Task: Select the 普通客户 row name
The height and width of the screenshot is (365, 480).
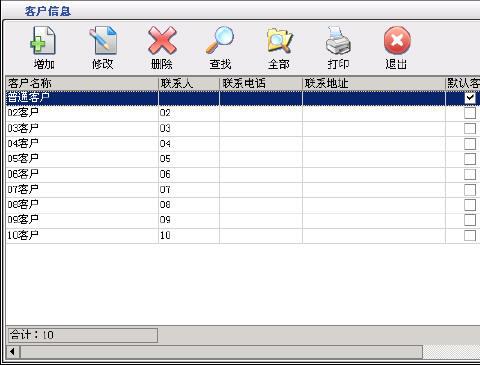Action: (82, 98)
